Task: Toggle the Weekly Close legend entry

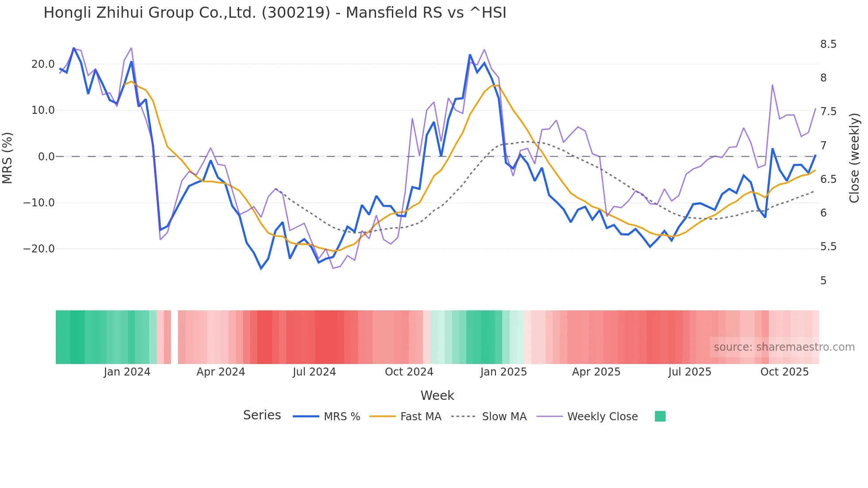Action: coord(587,417)
